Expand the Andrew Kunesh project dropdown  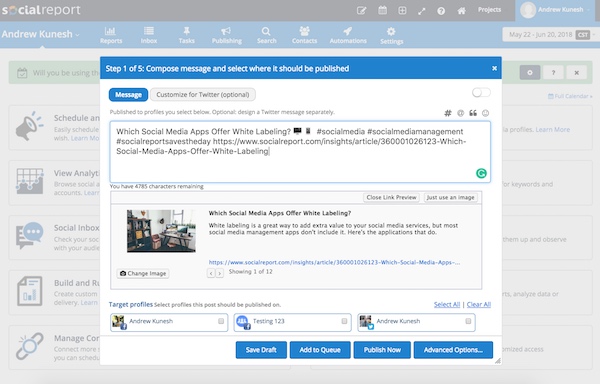click(x=41, y=34)
